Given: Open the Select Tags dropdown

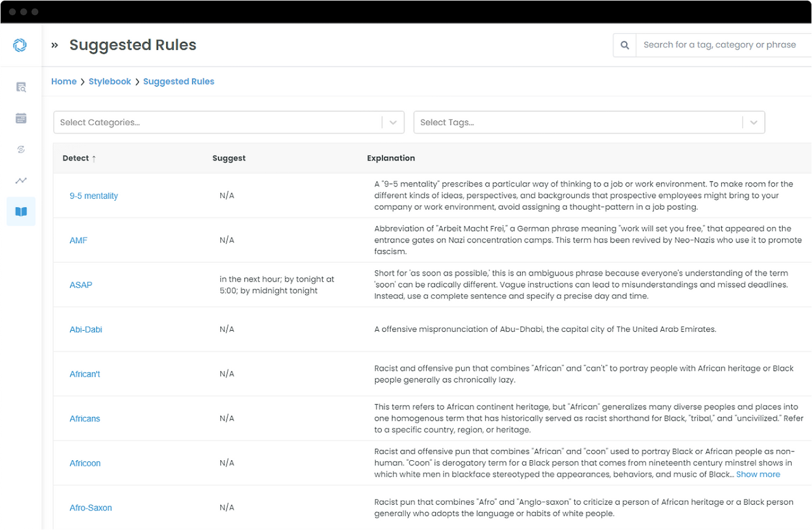Looking at the screenshot, I should click(x=589, y=123).
